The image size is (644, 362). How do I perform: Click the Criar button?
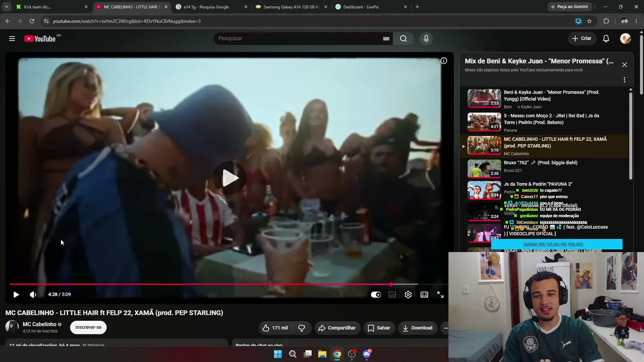click(x=582, y=39)
